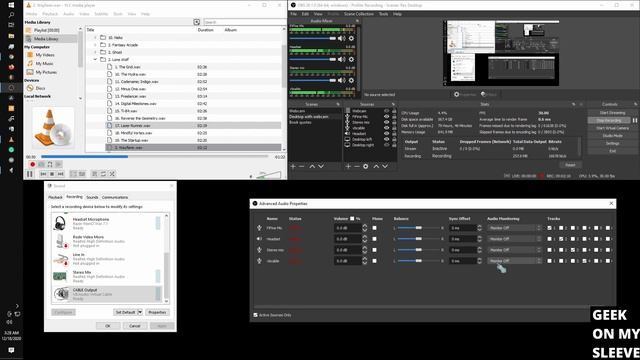Go to previous track in VLC
Screen dimensions: 640x360
point(43,174)
